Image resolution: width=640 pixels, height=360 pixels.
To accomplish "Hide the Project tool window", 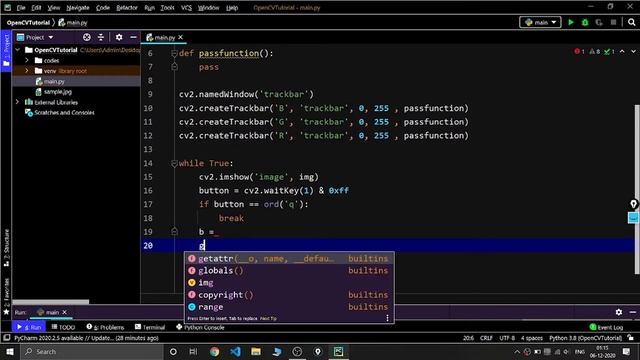I will pyautogui.click(x=133, y=37).
